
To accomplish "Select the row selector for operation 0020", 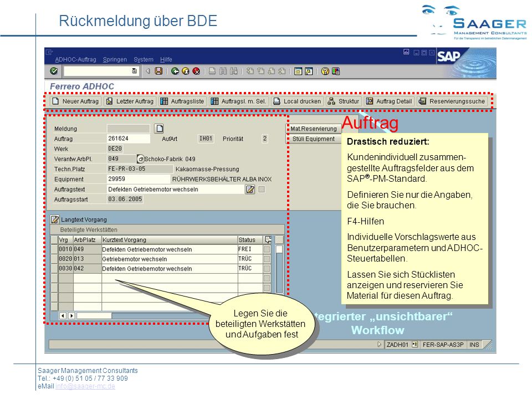I will 54,259.
